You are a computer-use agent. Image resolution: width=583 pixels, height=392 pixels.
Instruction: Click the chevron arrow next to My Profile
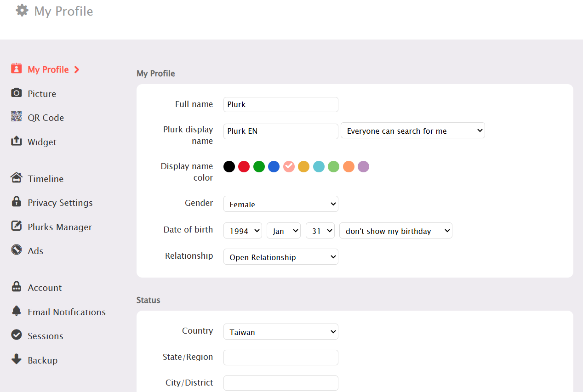click(77, 69)
